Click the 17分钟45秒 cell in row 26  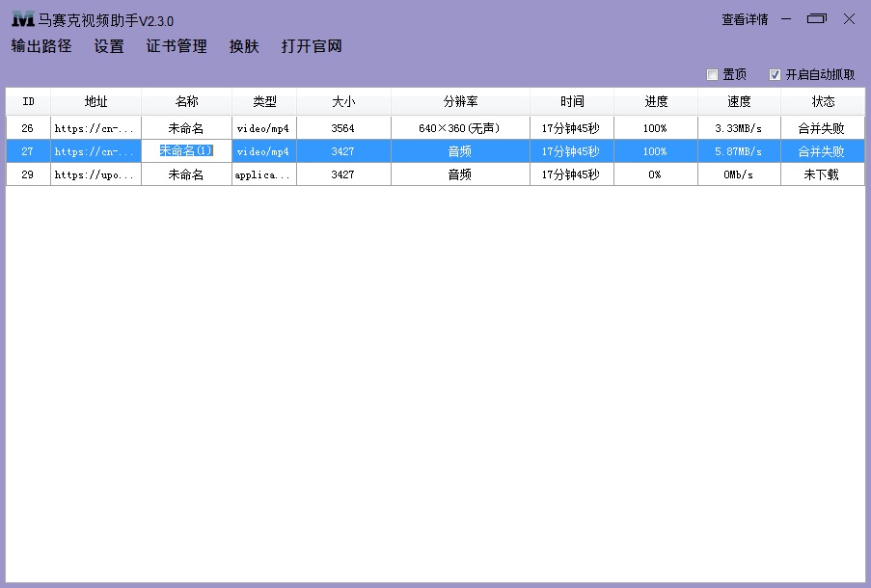[x=572, y=128]
